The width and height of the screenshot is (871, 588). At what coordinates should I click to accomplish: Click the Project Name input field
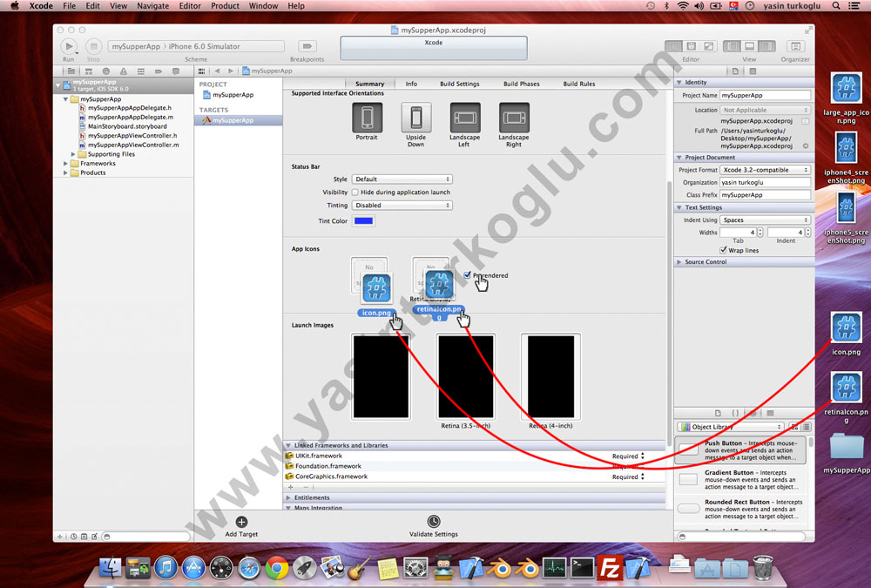(x=765, y=95)
